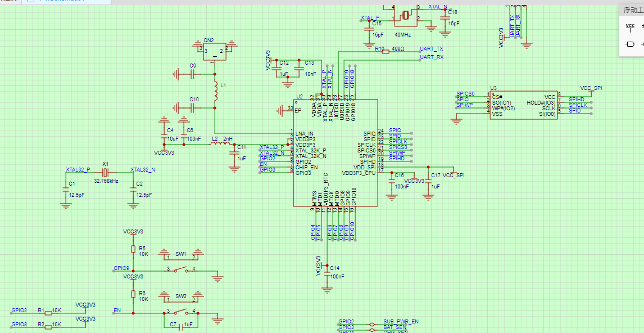The image size is (644, 333).
Task: Click the C15 capacitor label
Action: click(x=377, y=24)
